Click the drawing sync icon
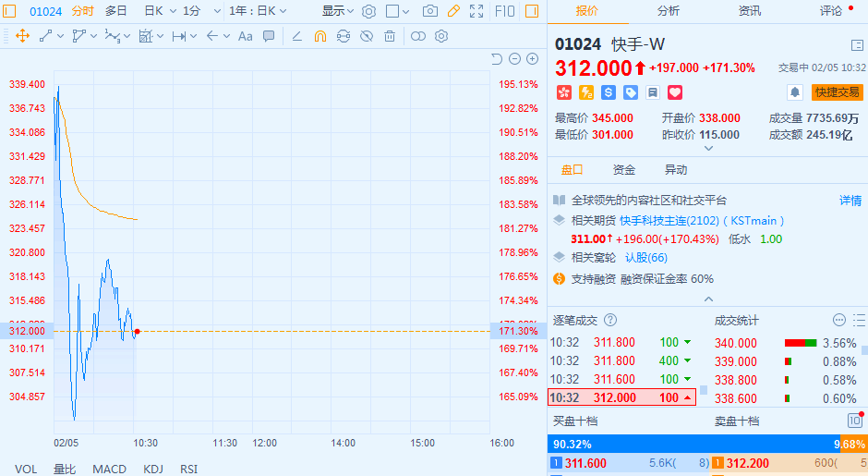Viewport: 868px width, 476px height. 344,37
